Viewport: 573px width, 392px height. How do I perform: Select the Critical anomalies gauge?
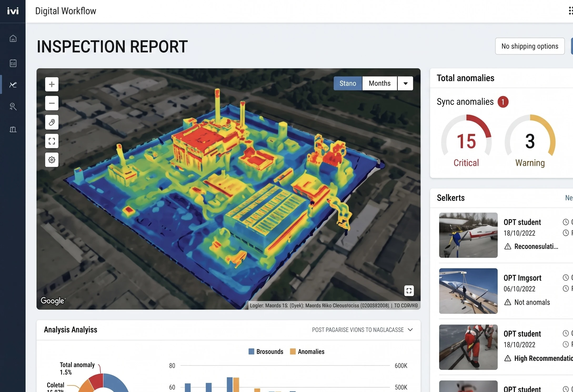[x=466, y=141]
